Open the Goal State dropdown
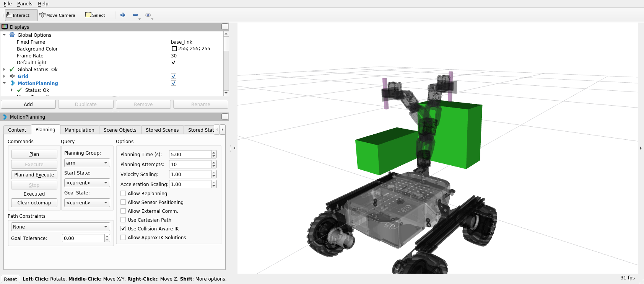 coord(87,203)
